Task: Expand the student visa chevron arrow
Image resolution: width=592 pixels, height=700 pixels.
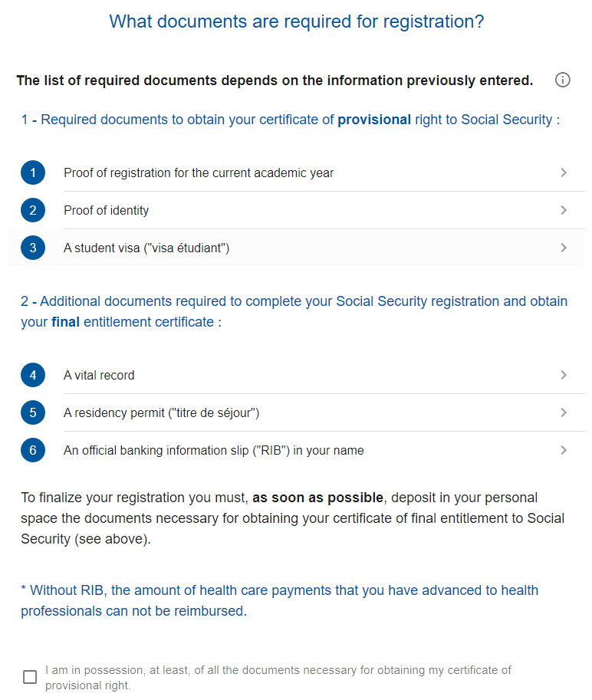Action: 564,248
